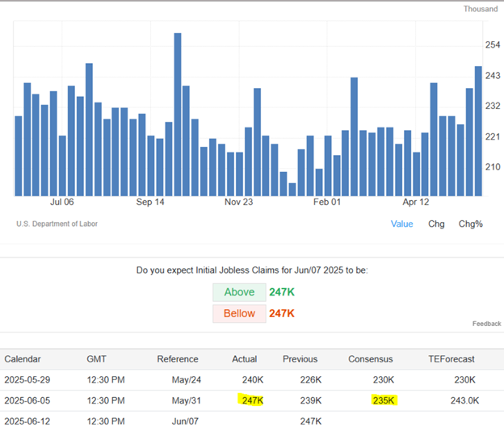Open the 2025-05-29 calendar entry
Screen dimensions: 504x431
point(27,379)
